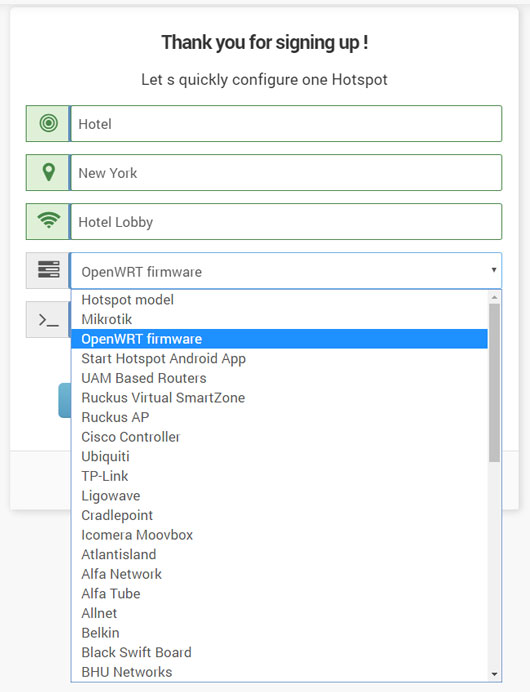Pick Atlantisland from the list
The image size is (530, 692).
279,554
